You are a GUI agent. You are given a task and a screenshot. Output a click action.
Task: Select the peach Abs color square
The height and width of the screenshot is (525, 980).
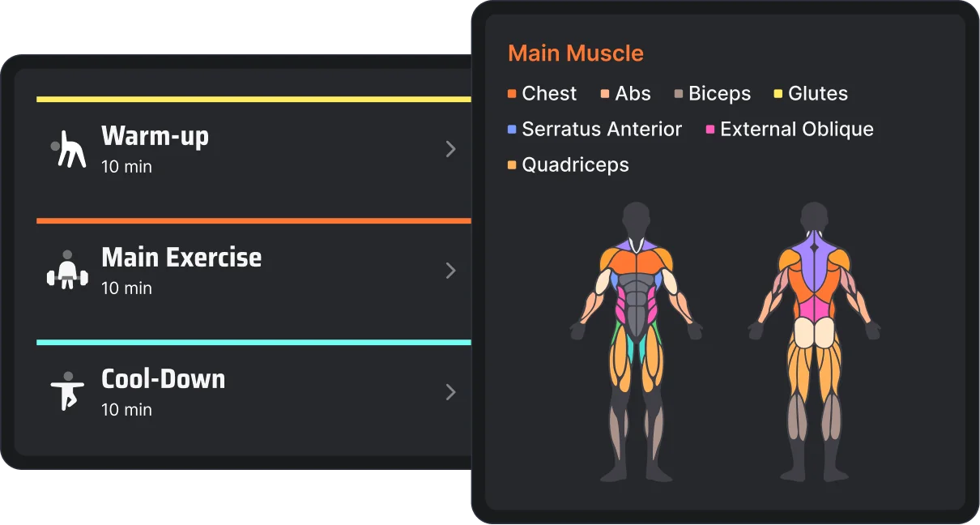[603, 93]
